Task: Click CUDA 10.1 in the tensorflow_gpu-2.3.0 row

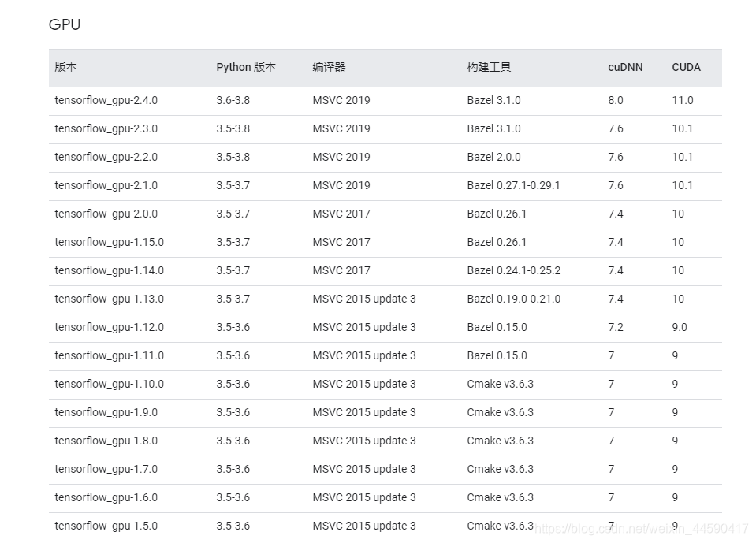Action: [x=682, y=129]
